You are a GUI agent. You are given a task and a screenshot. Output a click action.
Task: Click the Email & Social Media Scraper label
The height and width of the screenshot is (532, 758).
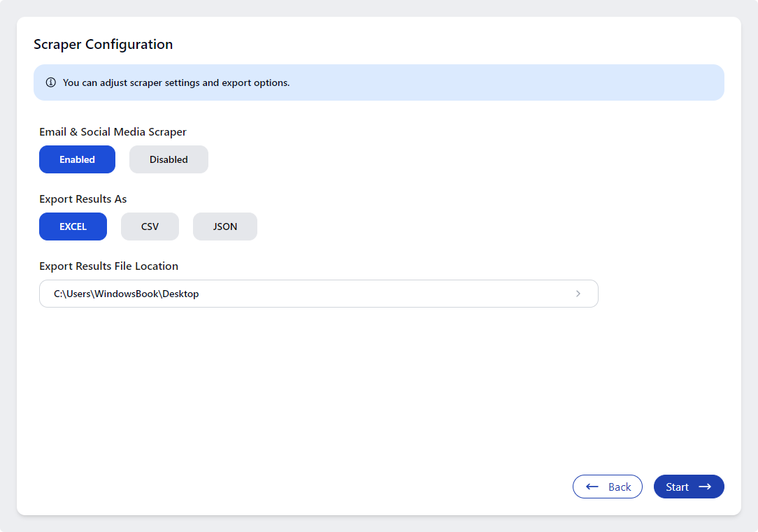pos(113,131)
